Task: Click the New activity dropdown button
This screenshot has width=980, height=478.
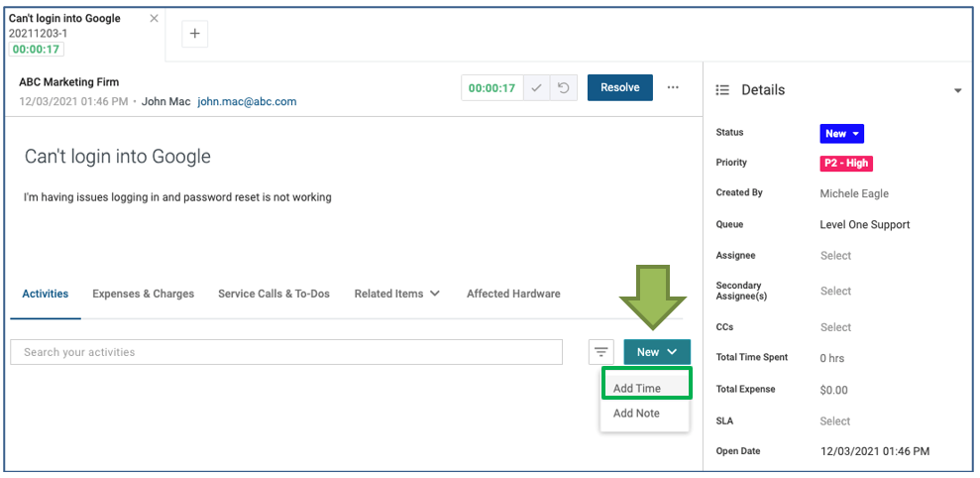Action: tap(656, 352)
